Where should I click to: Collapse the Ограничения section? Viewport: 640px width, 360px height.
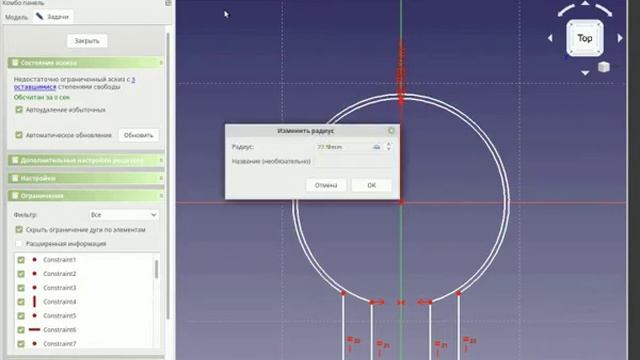coord(85,196)
